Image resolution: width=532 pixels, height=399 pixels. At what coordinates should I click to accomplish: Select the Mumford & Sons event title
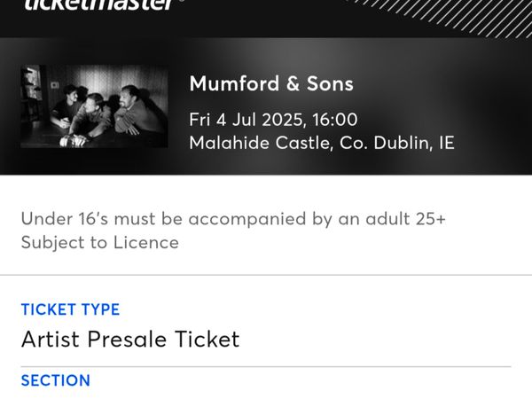click(x=271, y=83)
